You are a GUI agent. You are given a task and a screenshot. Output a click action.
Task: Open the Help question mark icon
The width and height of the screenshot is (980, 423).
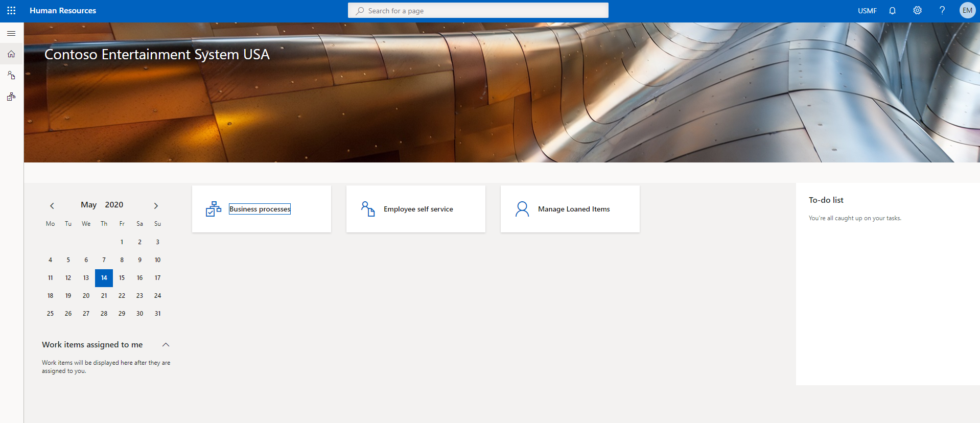[942, 11]
